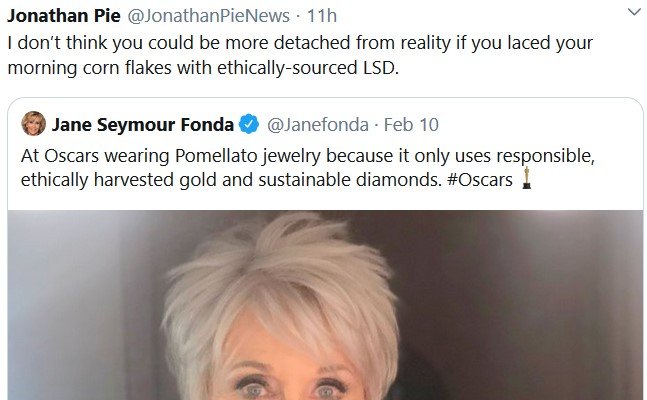Click the Oscar statuette emoji
This screenshot has height=400, width=647.
click(x=526, y=180)
